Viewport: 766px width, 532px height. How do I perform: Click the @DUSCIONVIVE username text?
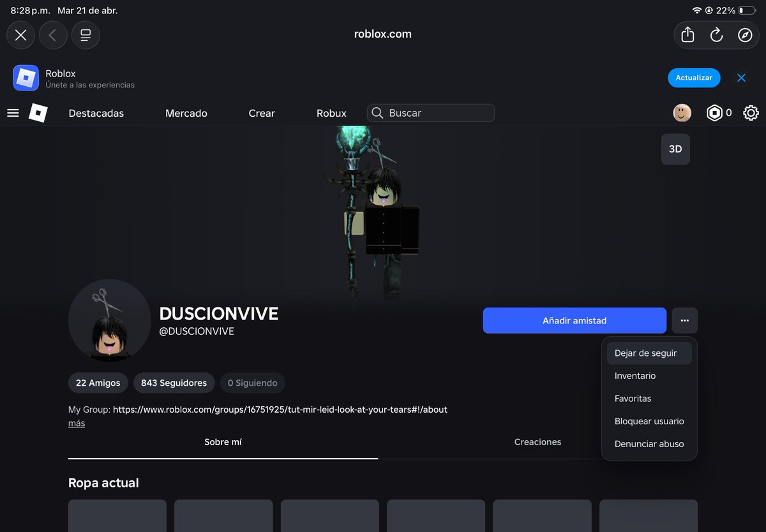197,331
